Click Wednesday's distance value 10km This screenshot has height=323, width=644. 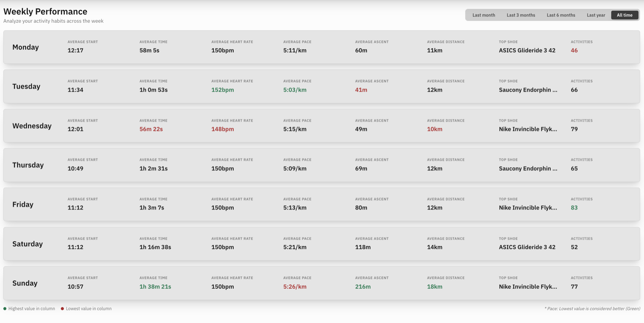435,129
